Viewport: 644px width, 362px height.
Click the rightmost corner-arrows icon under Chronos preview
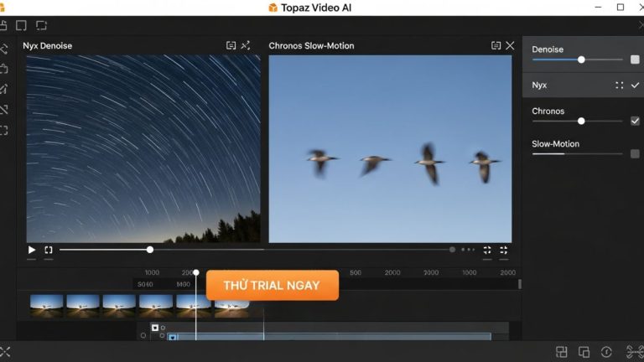pyautogui.click(x=504, y=250)
